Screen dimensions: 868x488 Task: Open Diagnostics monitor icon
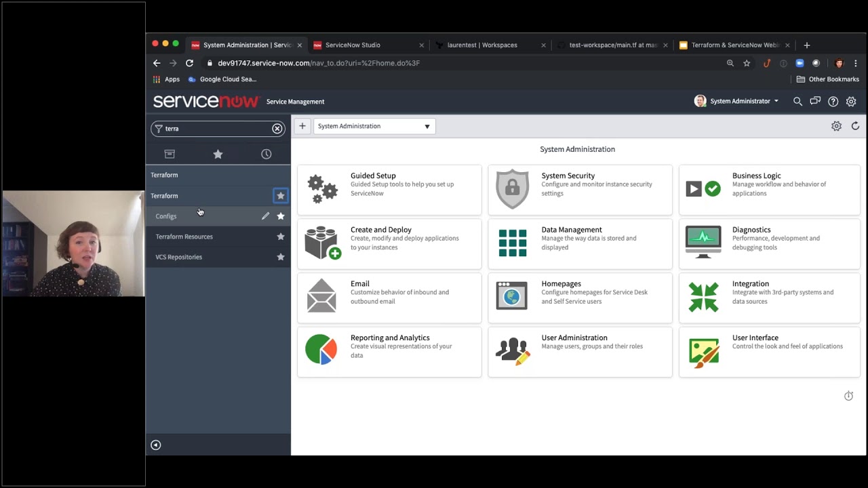click(703, 242)
